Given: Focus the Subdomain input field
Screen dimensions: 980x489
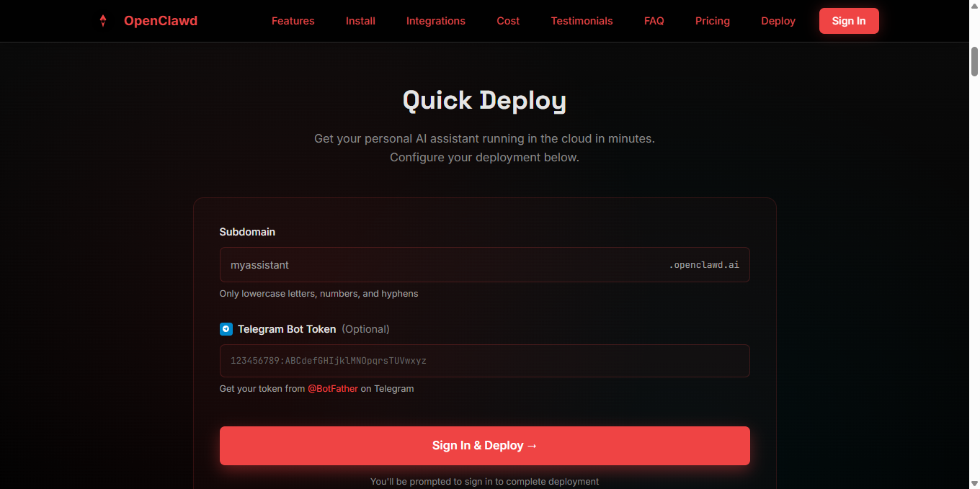Looking at the screenshot, I should coord(440,265).
